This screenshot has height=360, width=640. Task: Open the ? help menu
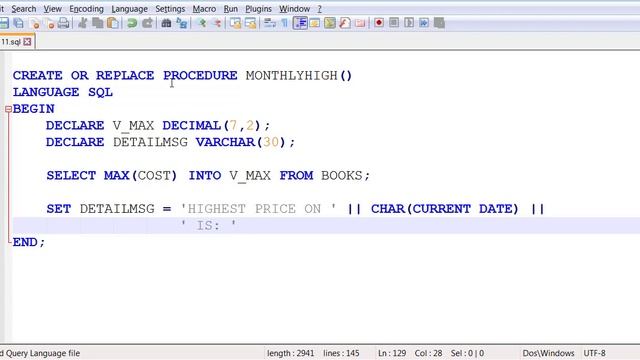[x=320, y=9]
